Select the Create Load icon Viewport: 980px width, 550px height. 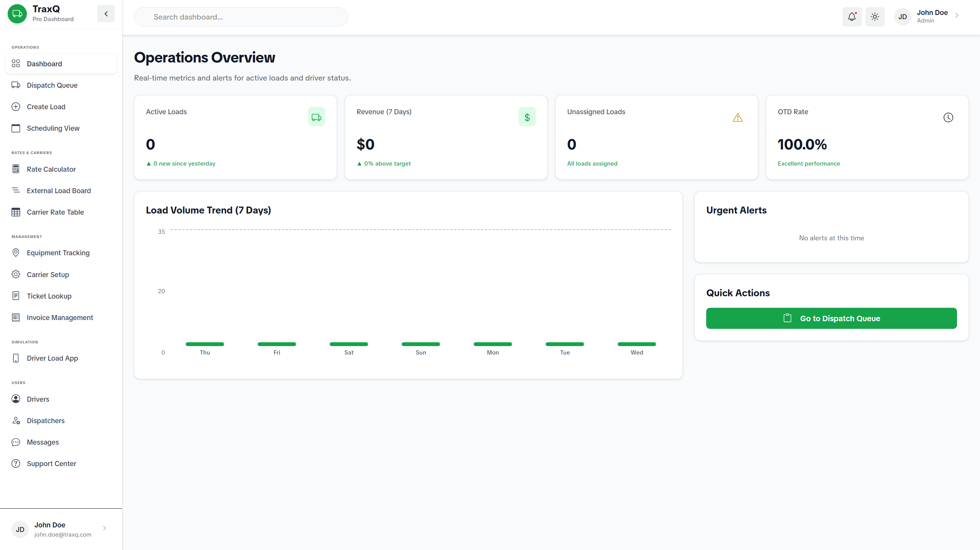pyautogui.click(x=16, y=107)
